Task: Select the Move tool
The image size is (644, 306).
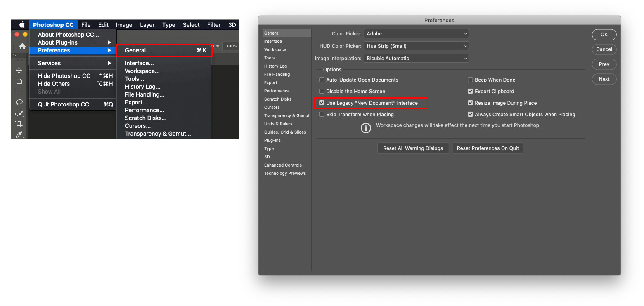Action: (x=19, y=71)
